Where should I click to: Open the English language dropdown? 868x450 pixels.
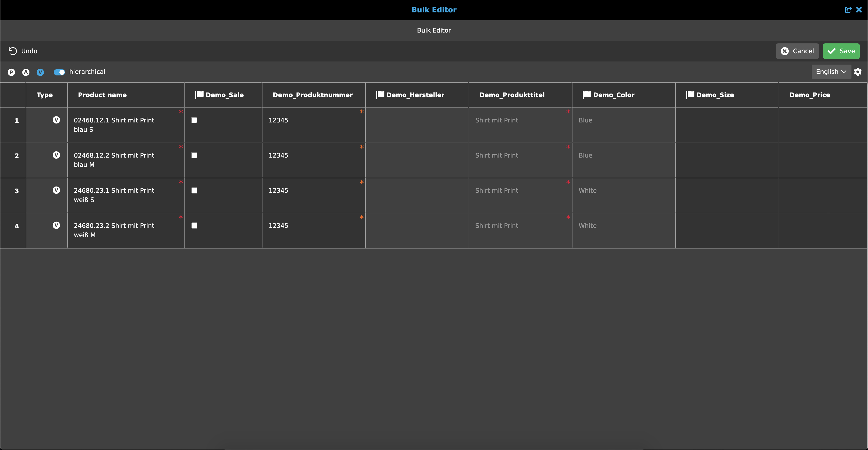(x=831, y=72)
